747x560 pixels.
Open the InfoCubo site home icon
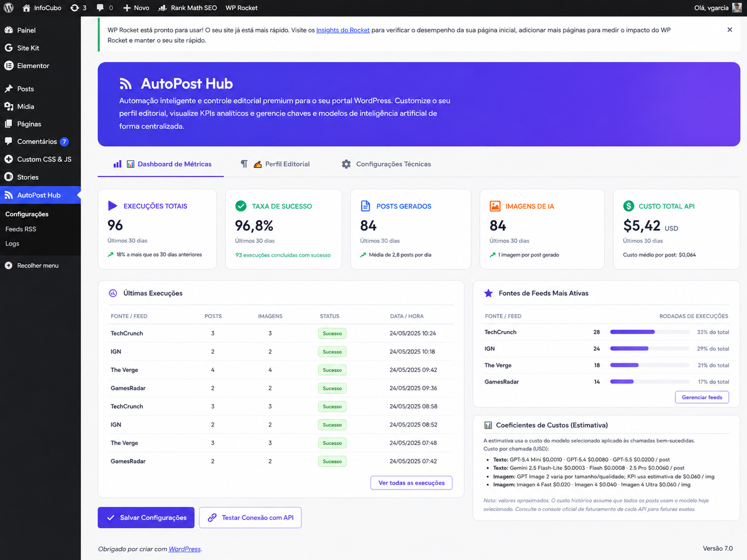point(26,8)
